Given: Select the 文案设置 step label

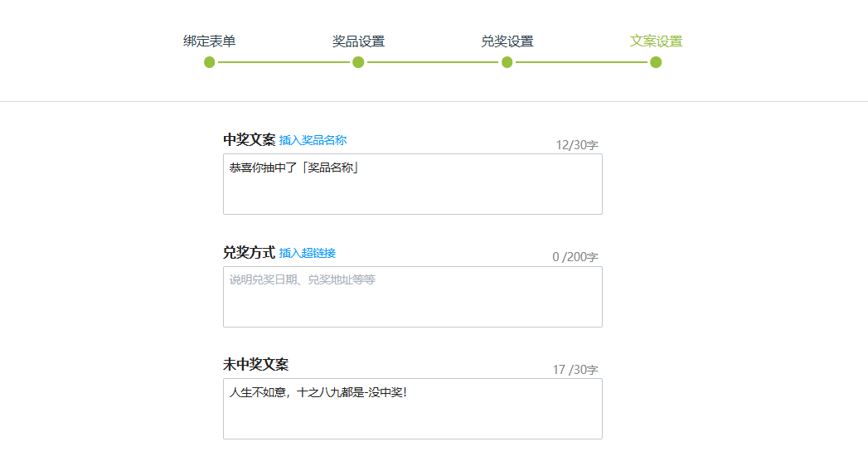Looking at the screenshot, I should [656, 41].
